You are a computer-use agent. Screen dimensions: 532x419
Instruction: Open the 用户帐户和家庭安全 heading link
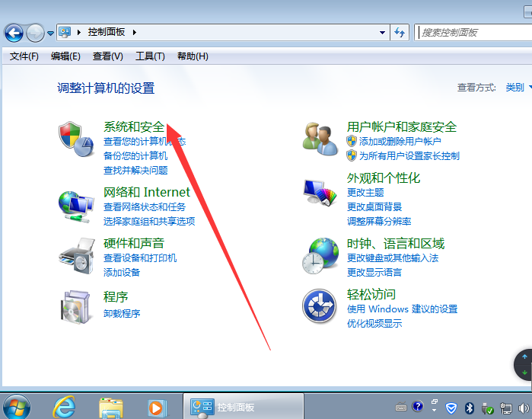[402, 126]
